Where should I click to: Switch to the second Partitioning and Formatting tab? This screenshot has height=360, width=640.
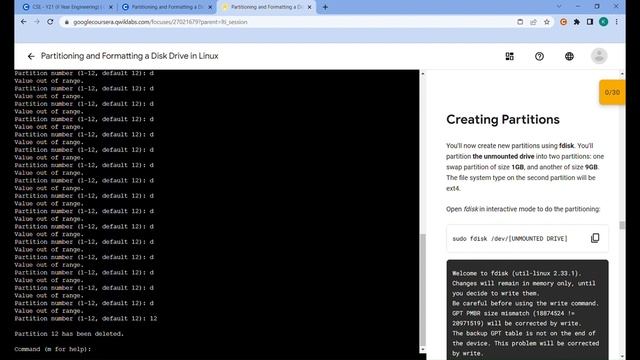pyautogui.click(x=166, y=7)
